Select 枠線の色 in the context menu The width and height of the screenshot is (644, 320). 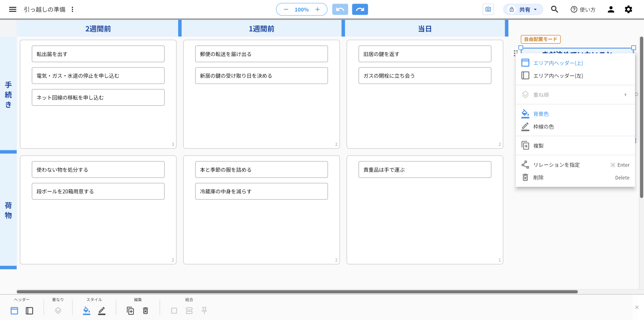pyautogui.click(x=575, y=126)
